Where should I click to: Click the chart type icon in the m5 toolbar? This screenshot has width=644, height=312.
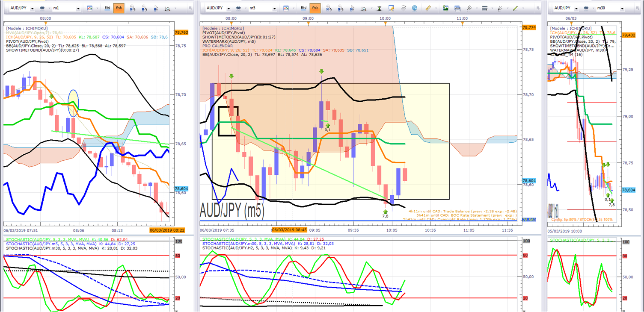click(285, 8)
